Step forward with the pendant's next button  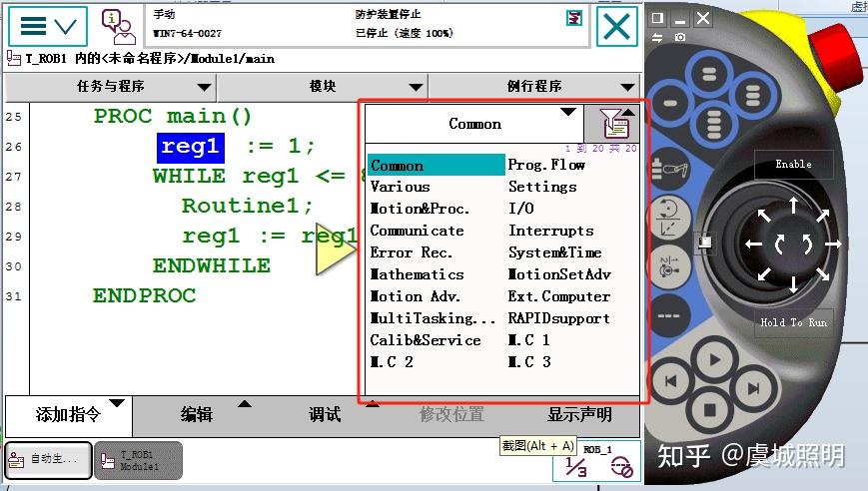(x=753, y=389)
